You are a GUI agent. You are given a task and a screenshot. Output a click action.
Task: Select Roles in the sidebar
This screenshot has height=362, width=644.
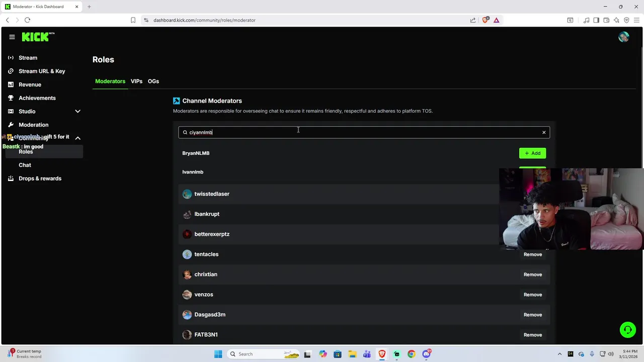tap(44, 151)
